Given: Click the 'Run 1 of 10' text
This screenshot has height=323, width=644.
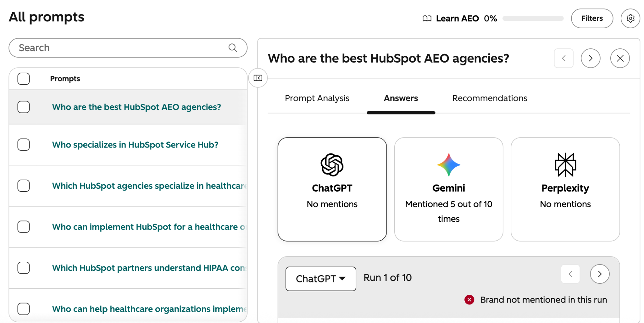Looking at the screenshot, I should [x=387, y=277].
